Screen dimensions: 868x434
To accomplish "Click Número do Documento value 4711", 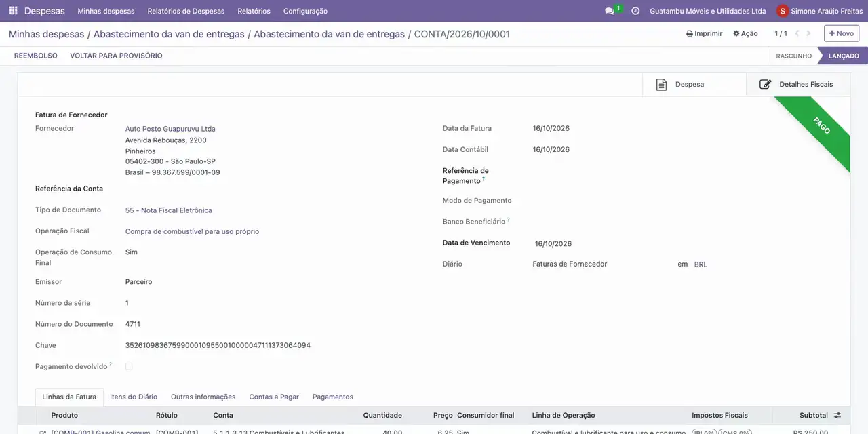I will tap(133, 324).
